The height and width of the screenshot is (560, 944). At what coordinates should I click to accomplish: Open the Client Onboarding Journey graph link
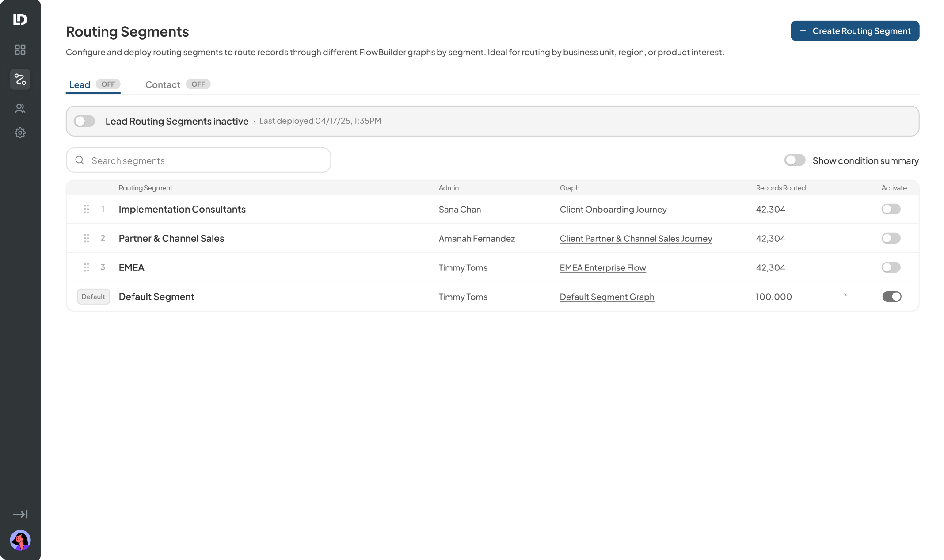[613, 210]
